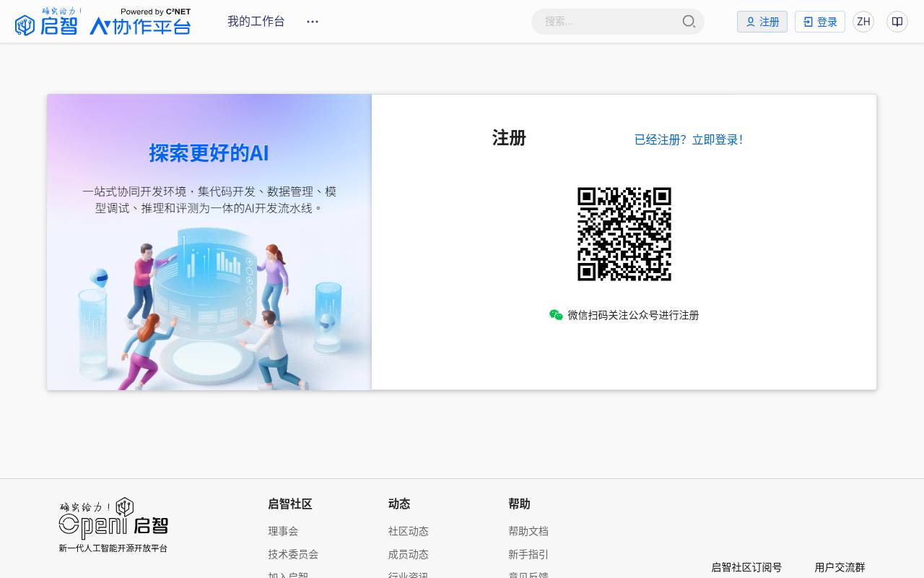924x578 pixels.
Task: Open the 社区动态 footer link
Action: point(409,531)
